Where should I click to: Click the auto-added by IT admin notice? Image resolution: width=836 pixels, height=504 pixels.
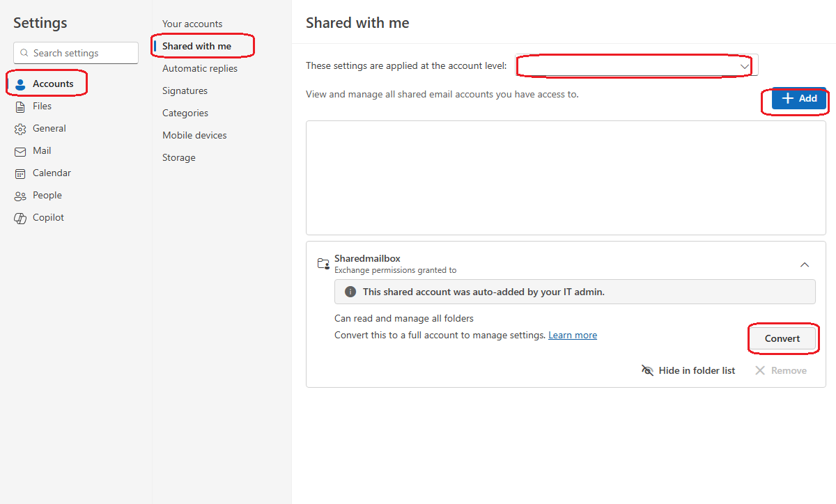click(575, 292)
